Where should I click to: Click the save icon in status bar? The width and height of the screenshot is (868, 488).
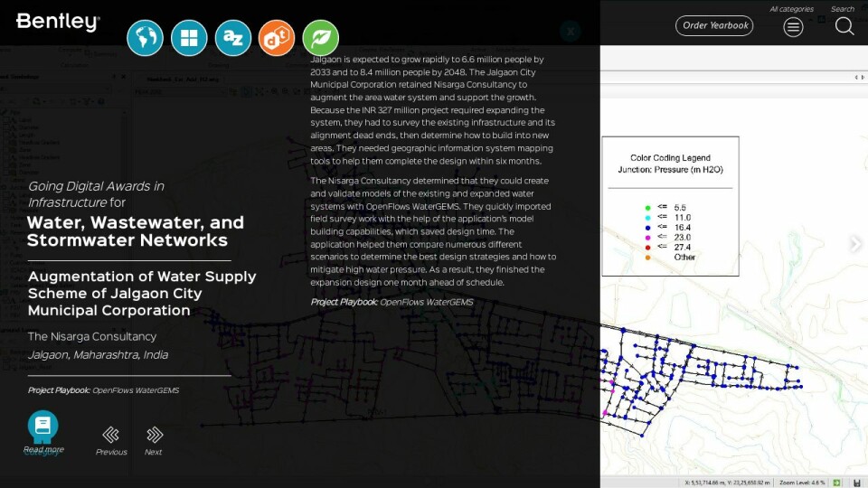tap(857, 483)
